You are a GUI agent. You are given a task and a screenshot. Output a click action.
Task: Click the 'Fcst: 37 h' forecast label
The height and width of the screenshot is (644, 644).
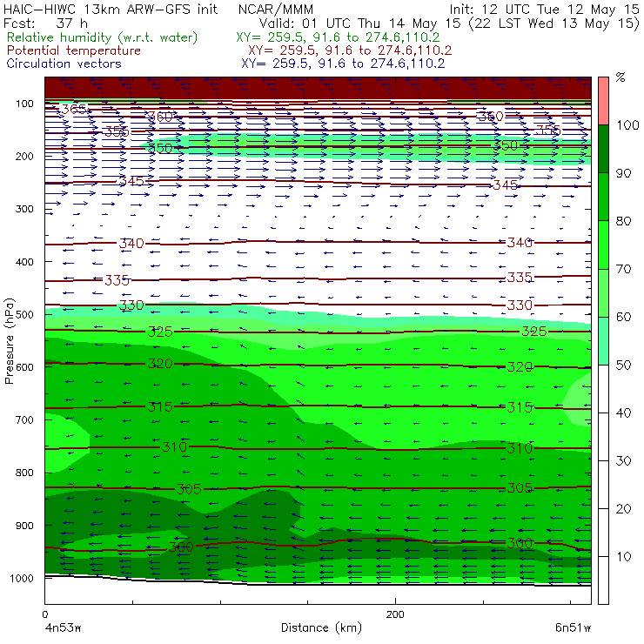45,23
